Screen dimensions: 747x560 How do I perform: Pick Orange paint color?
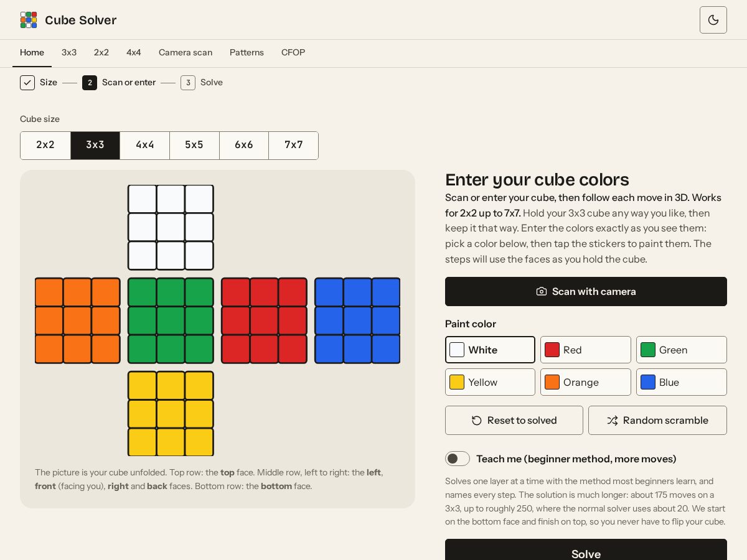click(586, 382)
